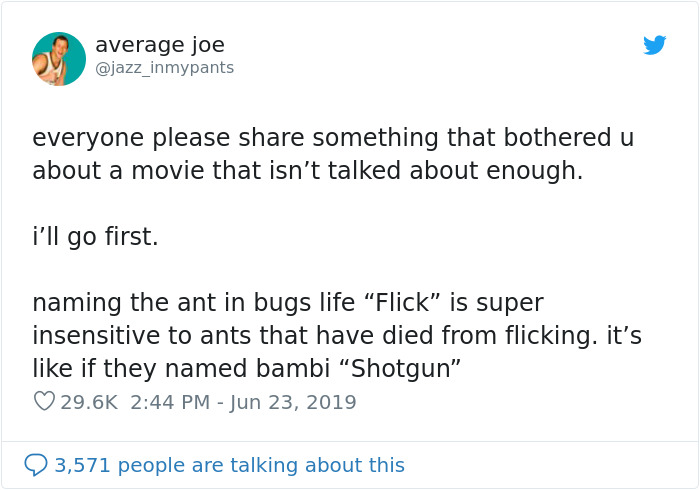700x490 pixels.
Task: Like the tweet with the heart icon
Action: 43,402
